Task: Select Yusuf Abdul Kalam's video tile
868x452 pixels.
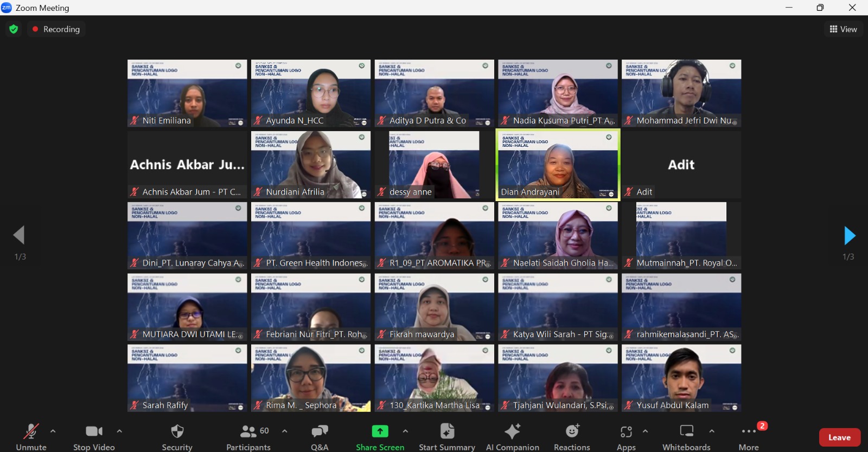Action: pyautogui.click(x=681, y=378)
